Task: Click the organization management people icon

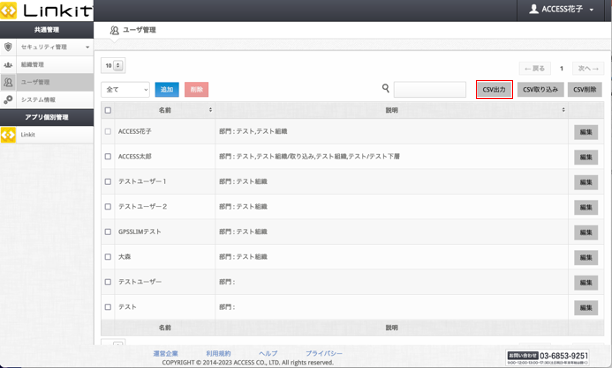Action: tap(8, 65)
